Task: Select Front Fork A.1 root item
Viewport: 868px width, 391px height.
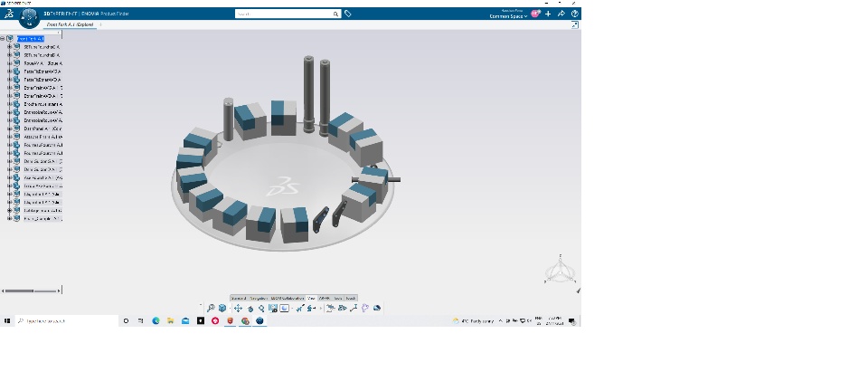Action: [31, 39]
